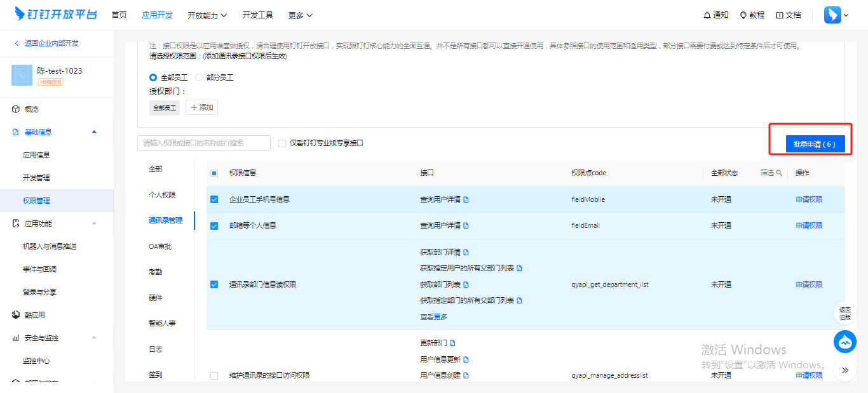
Task: Open 监控中心 in sidebar
Action: tap(36, 361)
